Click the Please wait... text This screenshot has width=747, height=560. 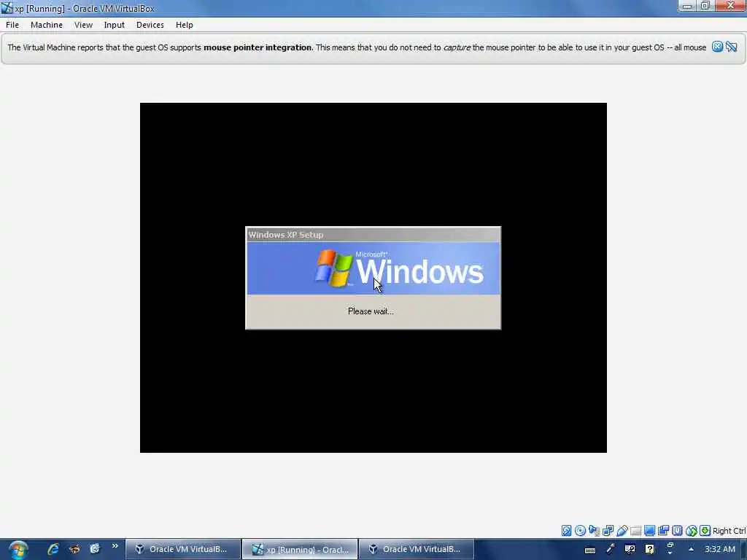[371, 311]
